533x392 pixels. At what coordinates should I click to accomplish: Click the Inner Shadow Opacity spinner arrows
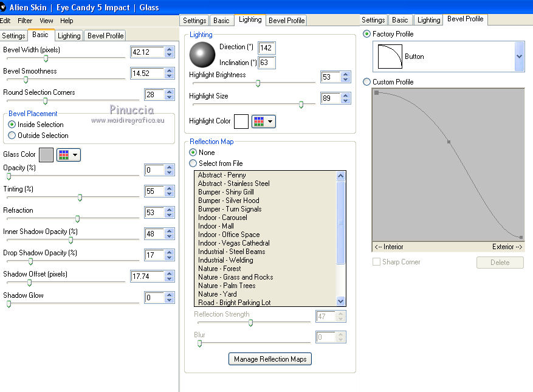click(x=170, y=234)
